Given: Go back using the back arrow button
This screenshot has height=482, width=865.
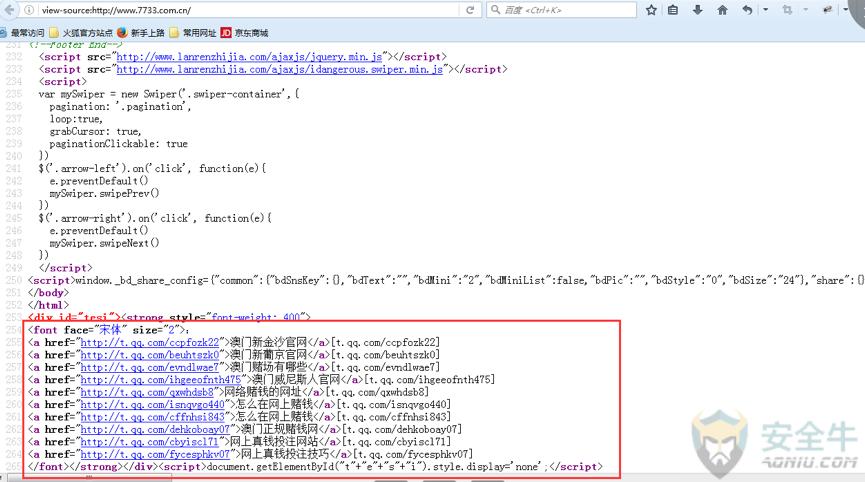Looking at the screenshot, I should click(9, 10).
